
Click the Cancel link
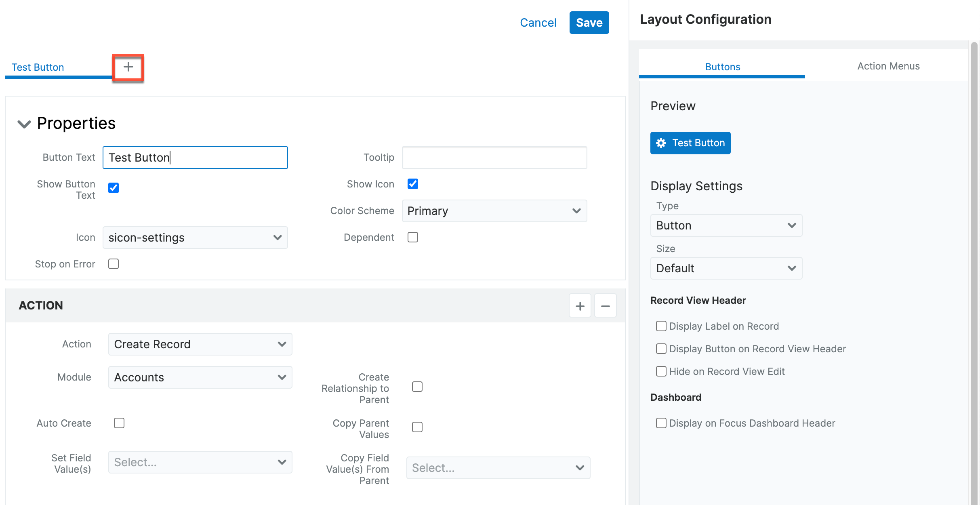[538, 23]
